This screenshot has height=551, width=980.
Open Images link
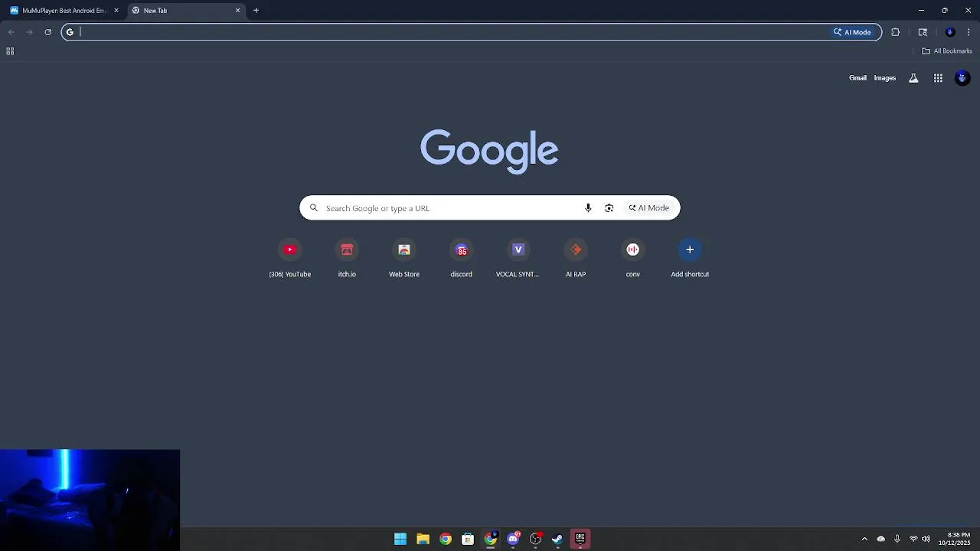click(884, 78)
